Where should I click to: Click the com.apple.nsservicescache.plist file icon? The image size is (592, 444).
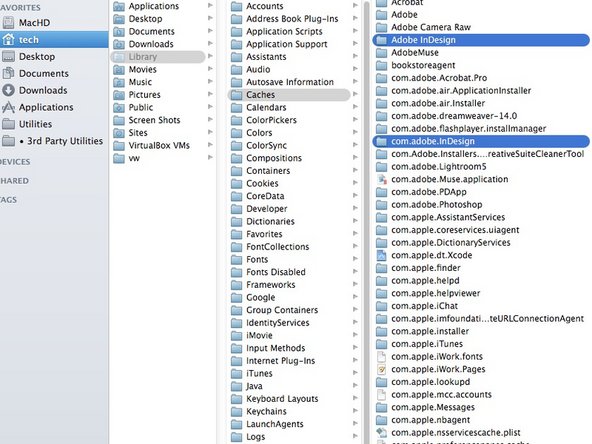pyautogui.click(x=382, y=433)
